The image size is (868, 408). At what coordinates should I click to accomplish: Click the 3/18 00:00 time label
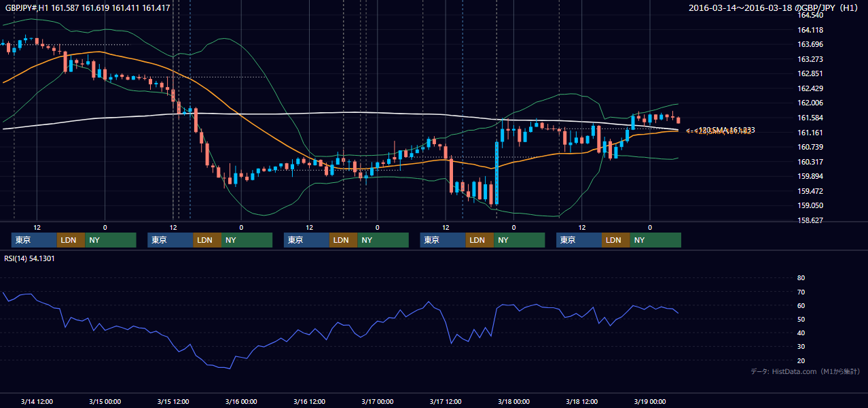513,401
